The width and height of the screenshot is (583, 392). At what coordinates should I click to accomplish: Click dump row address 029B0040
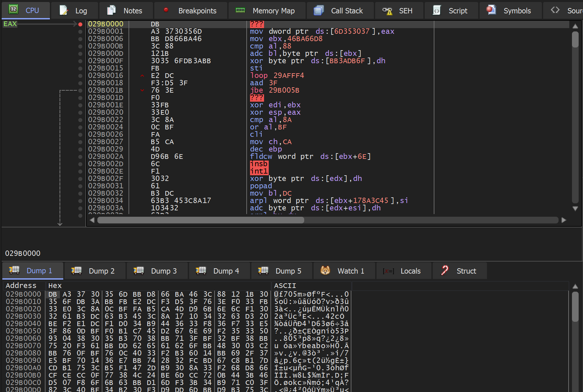pyautogui.click(x=23, y=324)
